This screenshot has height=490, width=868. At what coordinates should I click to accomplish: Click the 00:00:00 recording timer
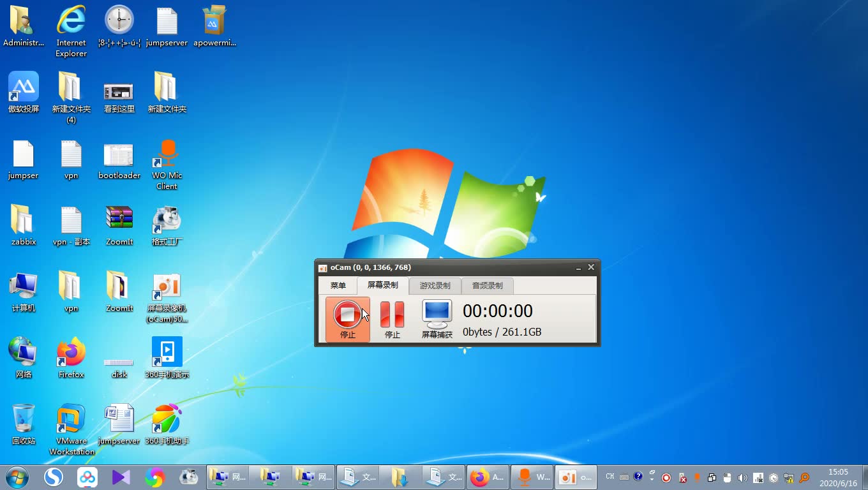point(498,311)
